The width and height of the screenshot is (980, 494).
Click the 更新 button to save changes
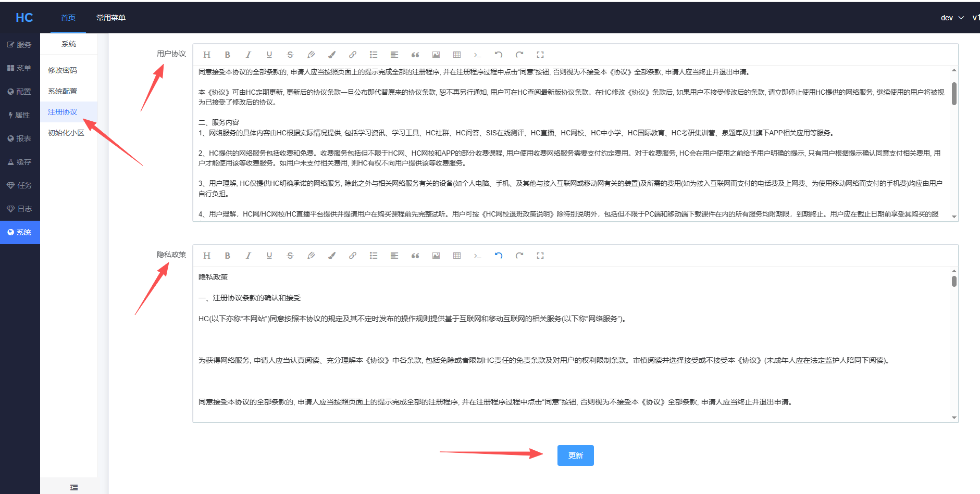tap(575, 455)
